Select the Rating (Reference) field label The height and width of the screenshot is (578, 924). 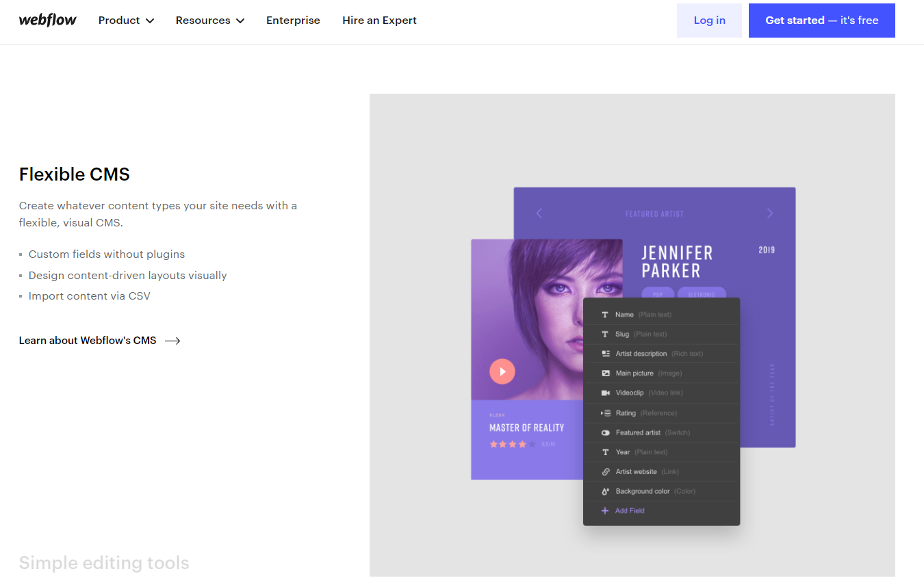pyautogui.click(x=646, y=413)
